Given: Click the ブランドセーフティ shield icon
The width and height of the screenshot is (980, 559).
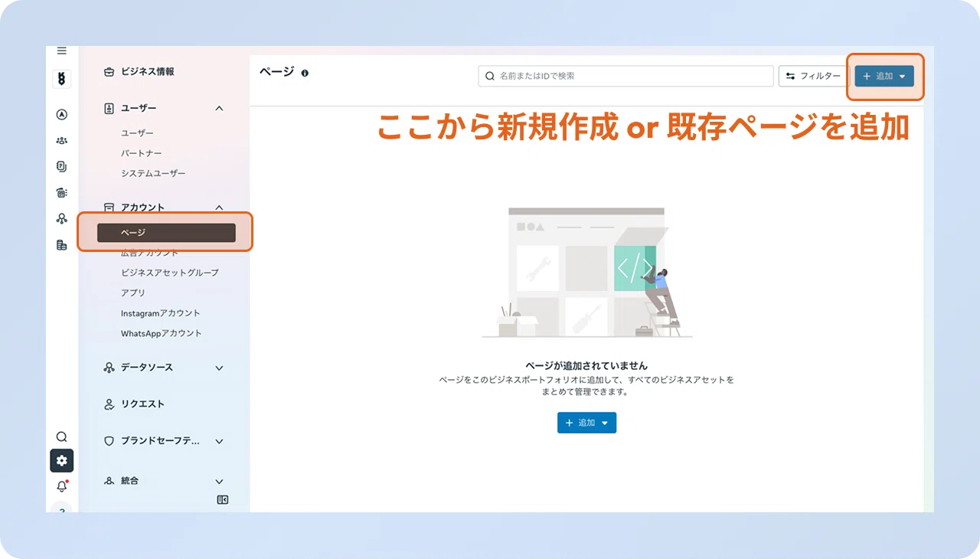Looking at the screenshot, I should coord(109,441).
